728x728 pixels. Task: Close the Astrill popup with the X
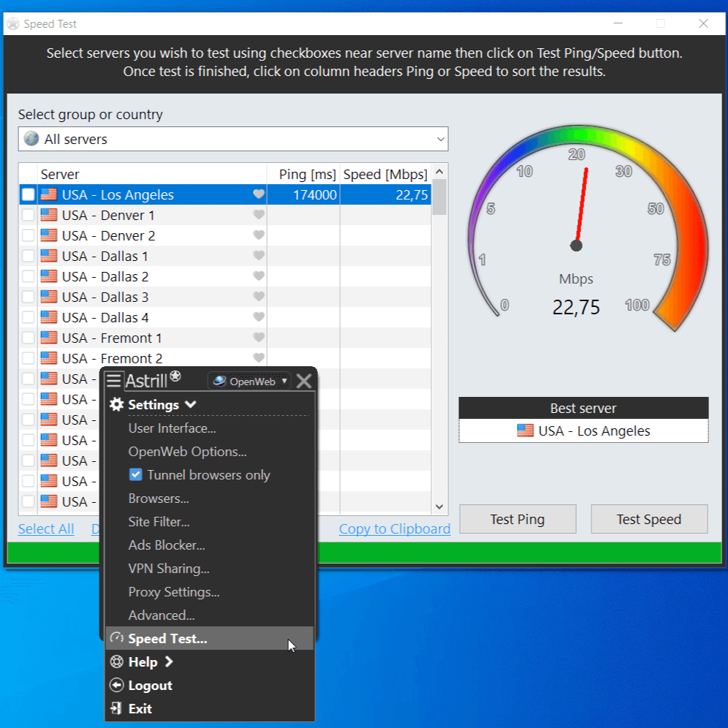click(x=304, y=382)
